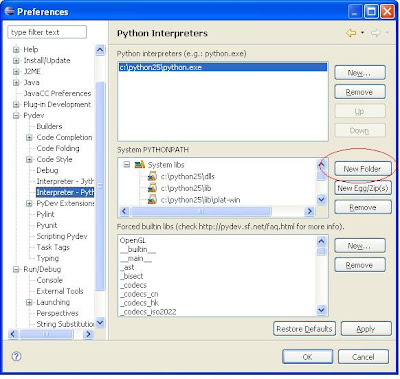
Task: Click scroll-down arrow of forced builtins list
Action: point(321,310)
